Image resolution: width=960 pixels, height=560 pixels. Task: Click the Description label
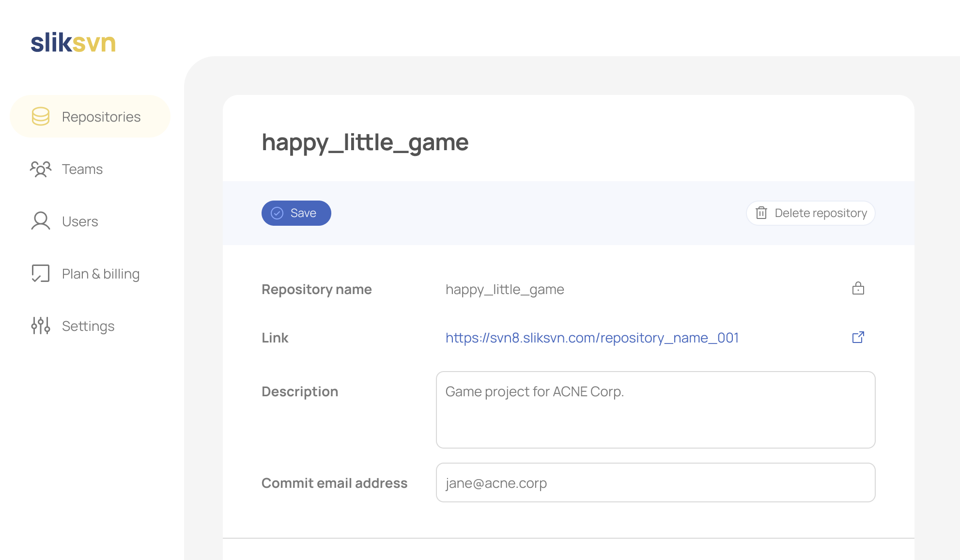pos(300,391)
